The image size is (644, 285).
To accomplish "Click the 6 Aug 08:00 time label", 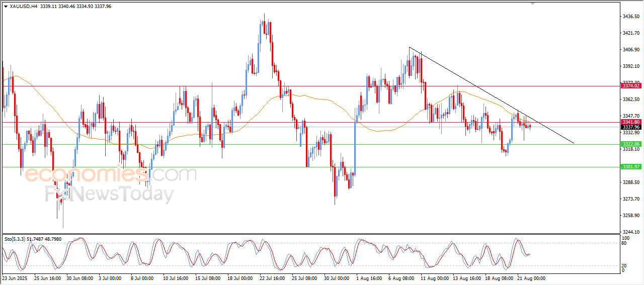I will coord(401,278).
